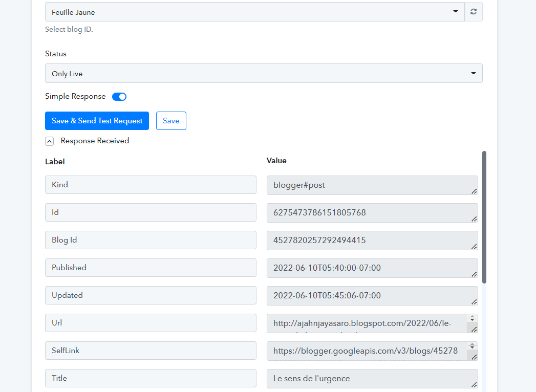Image resolution: width=536 pixels, height=392 pixels.
Task: Refresh the blog ID list icon
Action: pos(474,12)
